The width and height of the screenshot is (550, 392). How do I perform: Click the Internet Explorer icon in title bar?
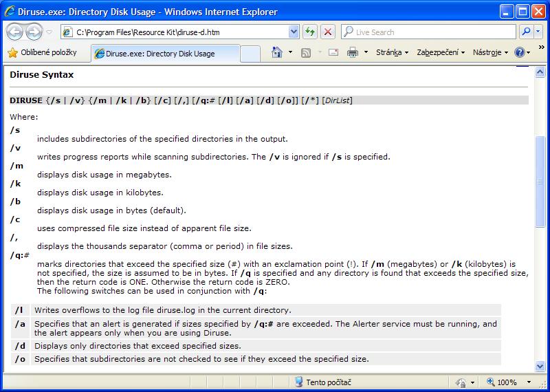click(x=10, y=12)
